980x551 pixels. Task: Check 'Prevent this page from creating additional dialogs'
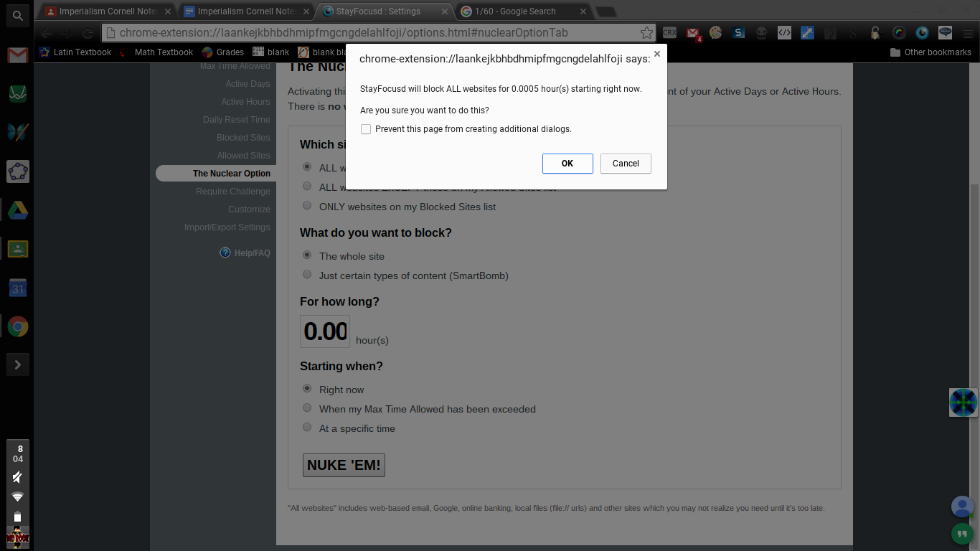366,129
